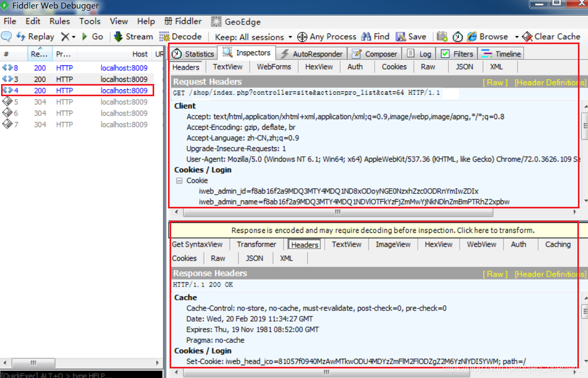
Task: Open Find sessions binoculars
Action: coord(375,36)
